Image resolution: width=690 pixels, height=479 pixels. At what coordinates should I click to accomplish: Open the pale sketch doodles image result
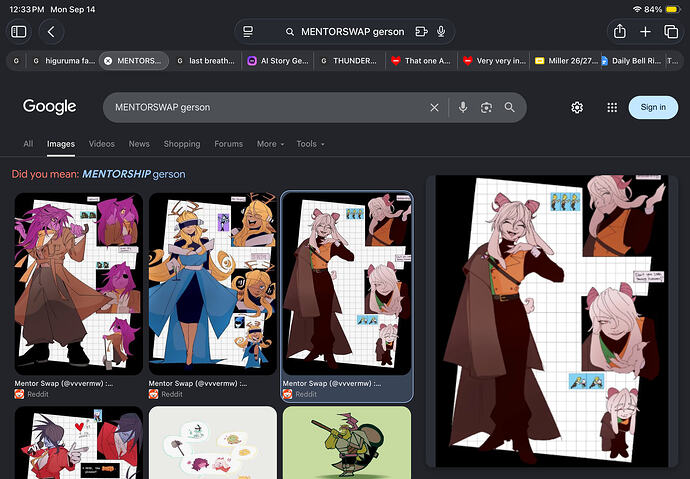pos(213,442)
